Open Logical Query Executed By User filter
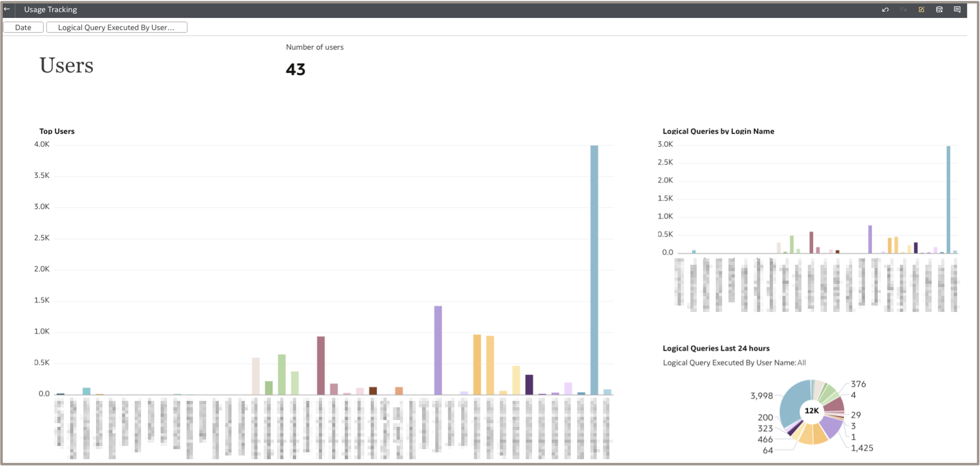980x466 pixels. (x=117, y=27)
